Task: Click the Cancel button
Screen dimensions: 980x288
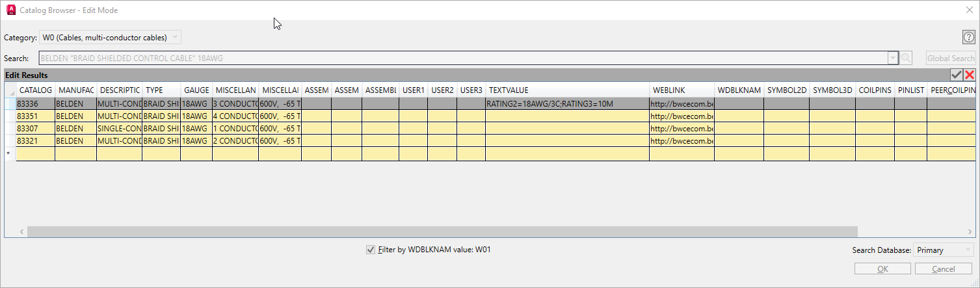Action: pos(944,269)
